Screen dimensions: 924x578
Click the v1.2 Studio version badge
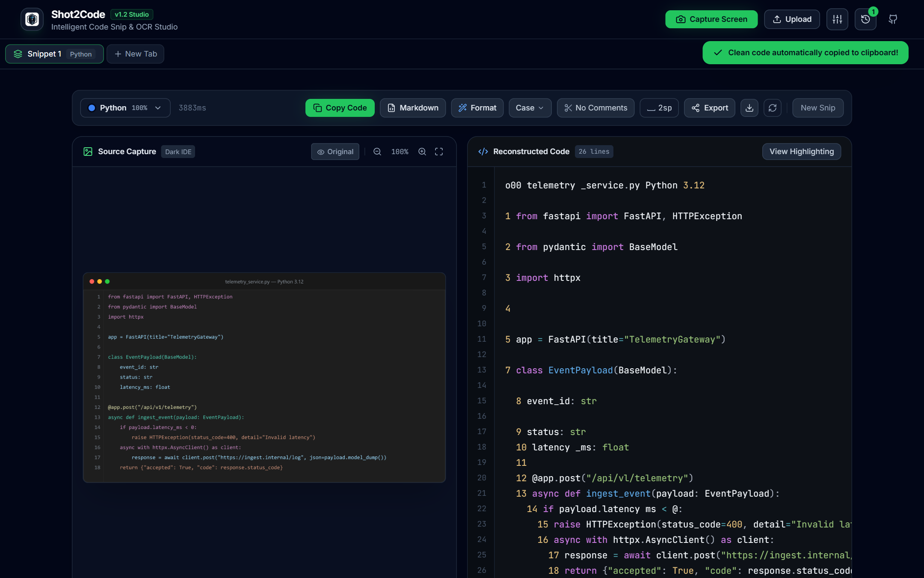click(x=132, y=15)
